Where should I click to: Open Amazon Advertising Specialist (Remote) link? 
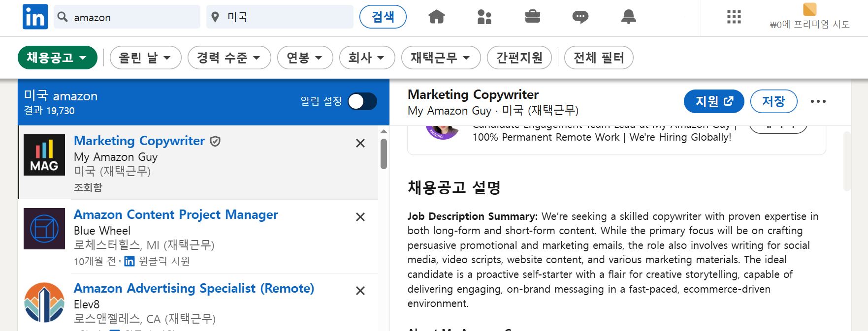click(194, 288)
